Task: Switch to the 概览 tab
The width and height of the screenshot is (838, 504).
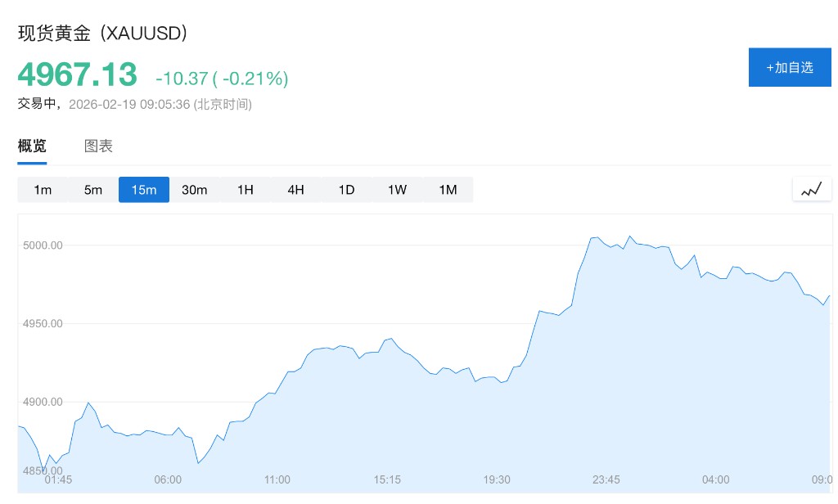Action: click(33, 146)
